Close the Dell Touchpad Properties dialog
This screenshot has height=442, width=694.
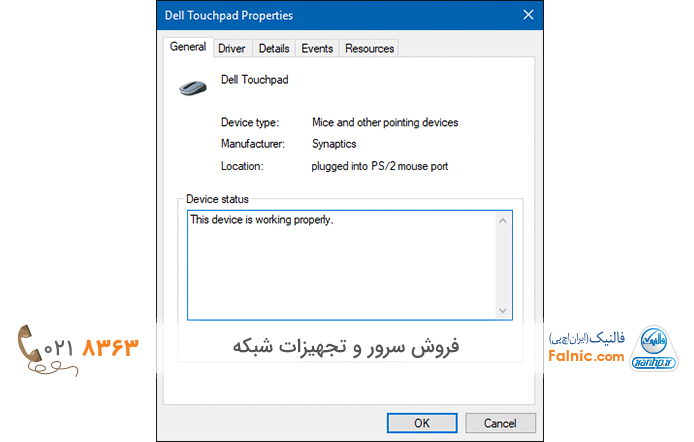click(528, 15)
